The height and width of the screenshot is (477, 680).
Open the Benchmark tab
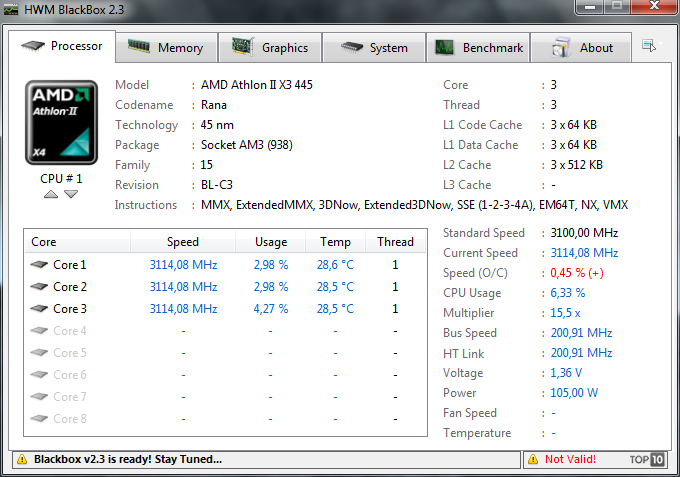tap(478, 48)
